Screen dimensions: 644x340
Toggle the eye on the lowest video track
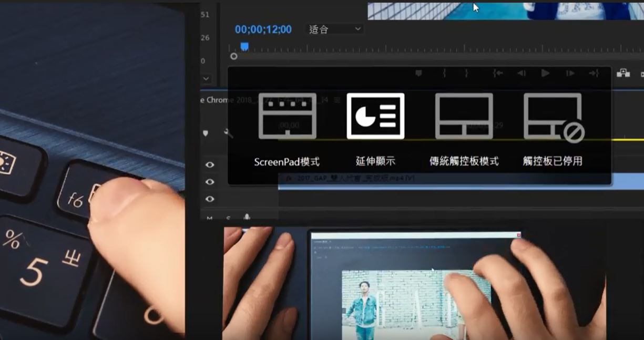[x=210, y=199]
